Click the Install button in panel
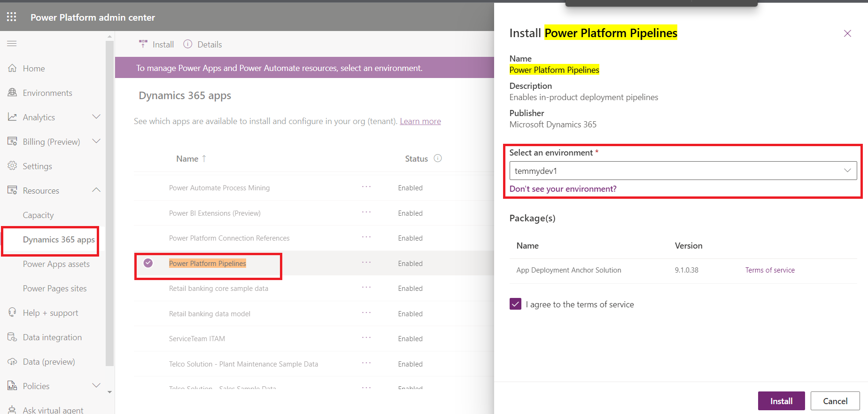868x414 pixels. click(781, 401)
